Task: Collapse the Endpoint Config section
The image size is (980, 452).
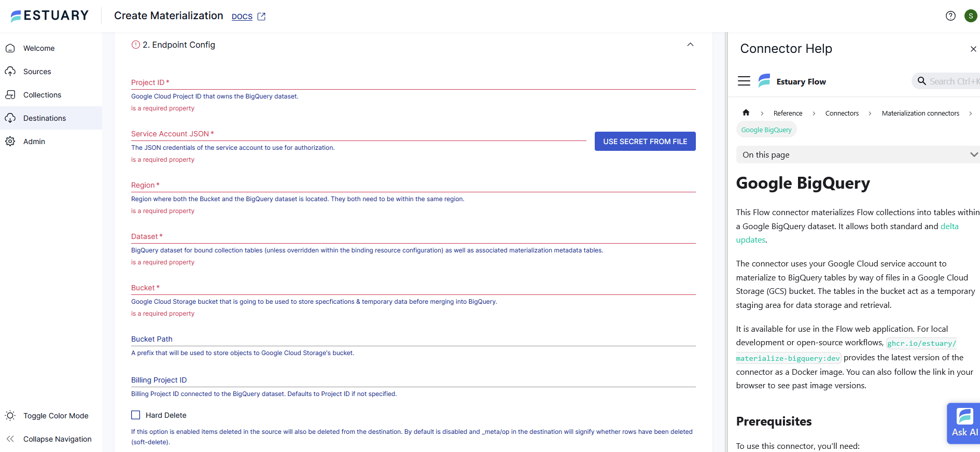Action: pyautogui.click(x=690, y=45)
